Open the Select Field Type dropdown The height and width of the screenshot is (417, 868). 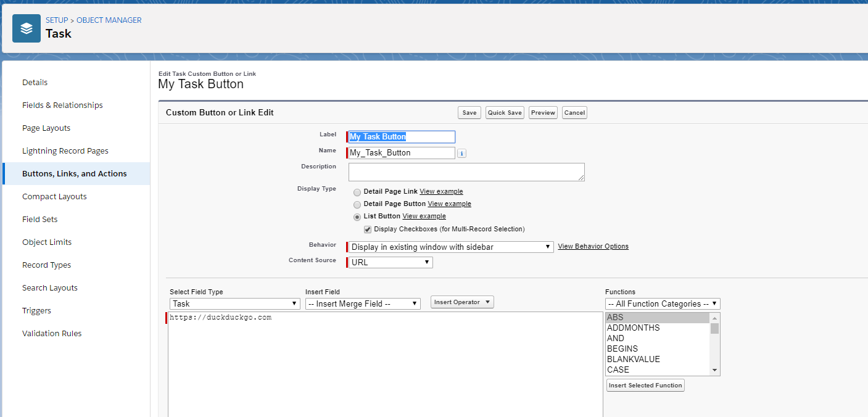(234, 303)
